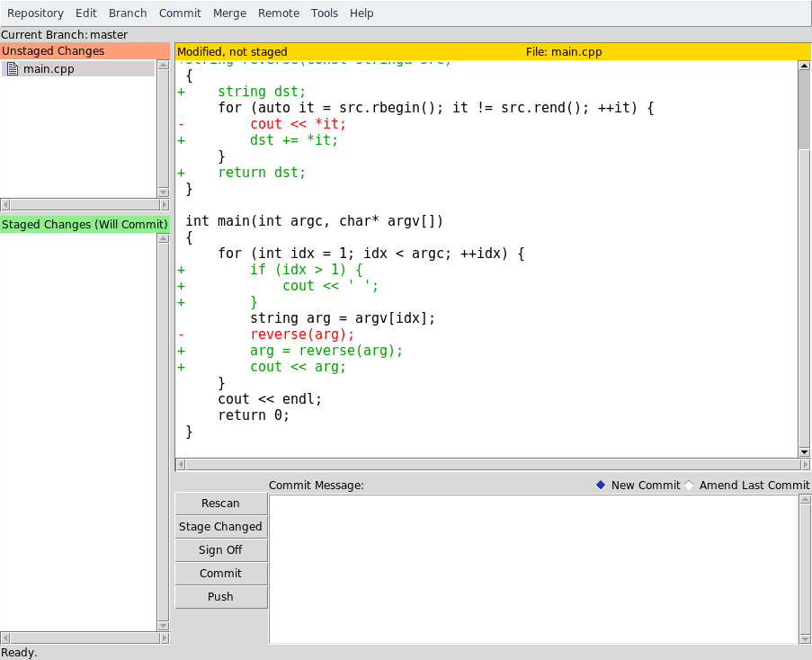Click the down arrow on staged panel scrollbar
The height and width of the screenshot is (660, 812).
tap(163, 624)
